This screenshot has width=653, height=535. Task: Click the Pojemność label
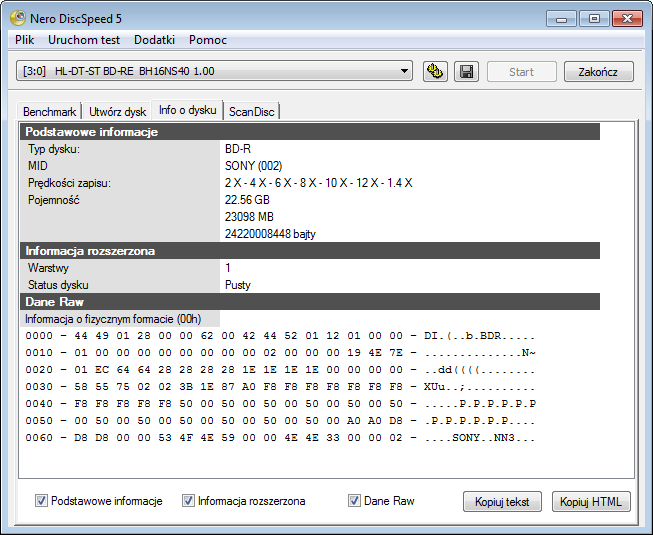coord(53,200)
